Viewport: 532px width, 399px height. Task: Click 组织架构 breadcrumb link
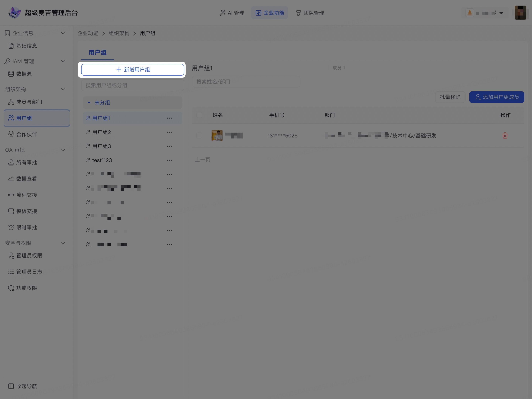[119, 33]
